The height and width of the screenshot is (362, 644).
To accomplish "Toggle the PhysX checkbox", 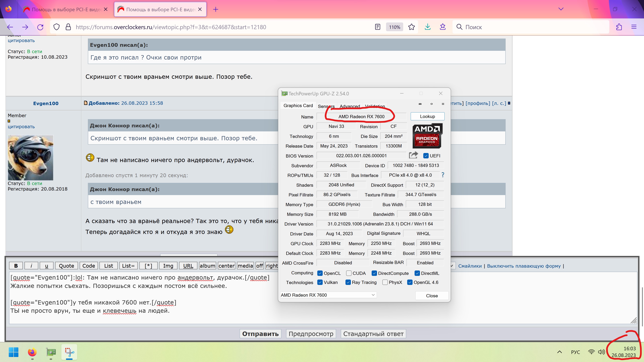I will click(385, 282).
